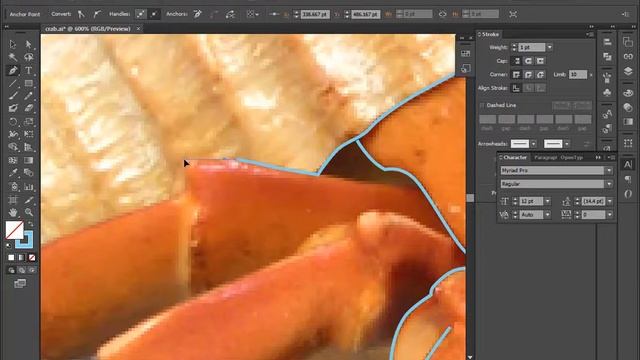Open the start Arrowheads dropdown
The height and width of the screenshot is (360, 640).
(533, 144)
